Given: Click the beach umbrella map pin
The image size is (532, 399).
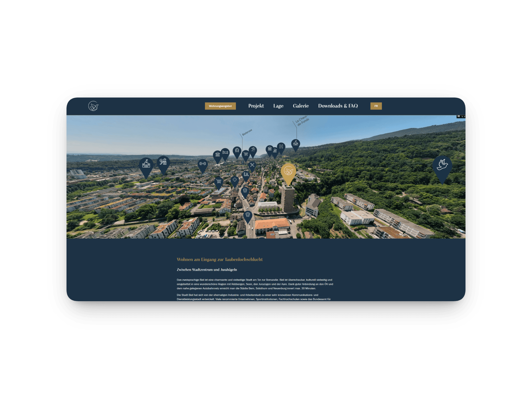Looking at the screenshot, I should 253,150.
